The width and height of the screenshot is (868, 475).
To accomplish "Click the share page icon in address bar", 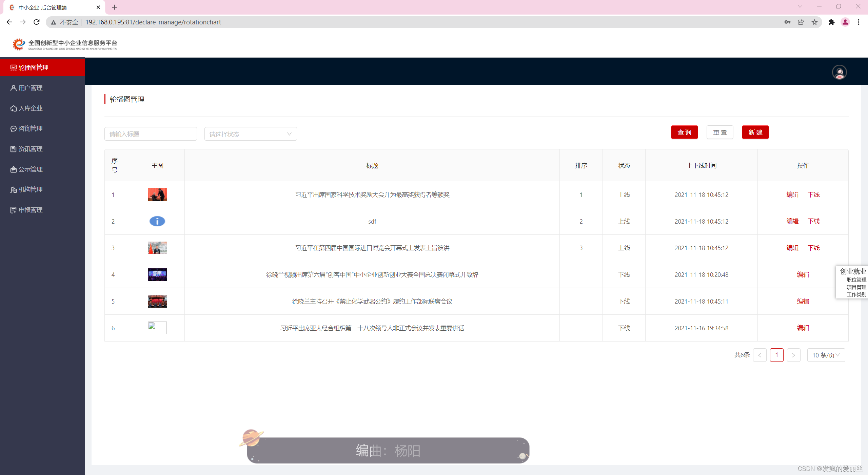I will coord(801,22).
